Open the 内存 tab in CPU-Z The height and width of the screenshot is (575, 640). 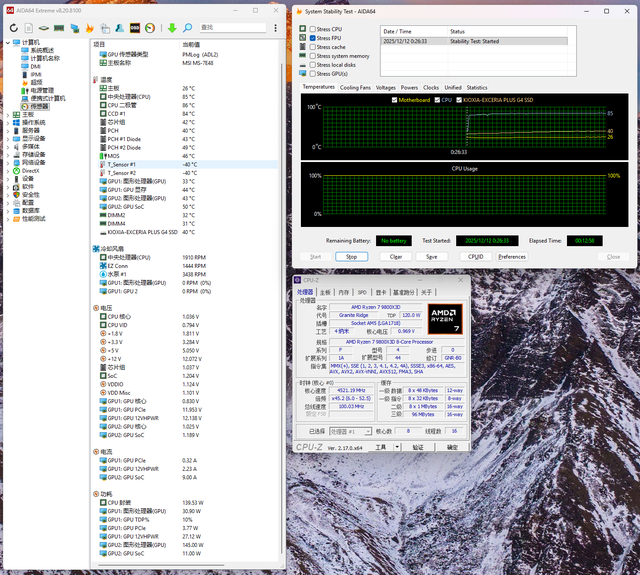(345, 291)
